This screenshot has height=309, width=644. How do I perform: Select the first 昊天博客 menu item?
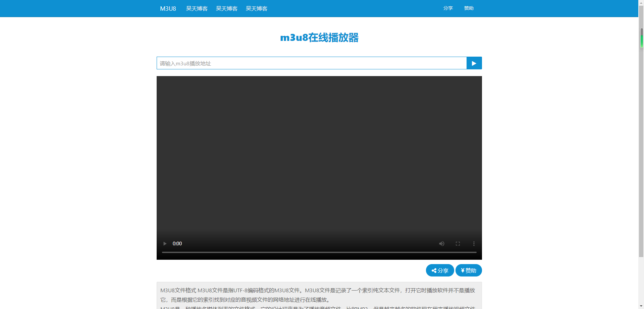point(197,8)
